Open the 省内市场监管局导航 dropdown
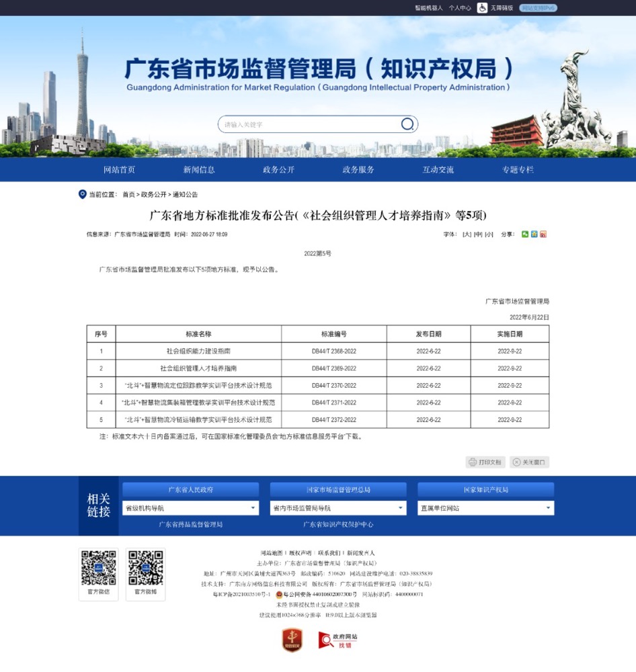Image resolution: width=636 pixels, height=672 pixels. point(338,509)
